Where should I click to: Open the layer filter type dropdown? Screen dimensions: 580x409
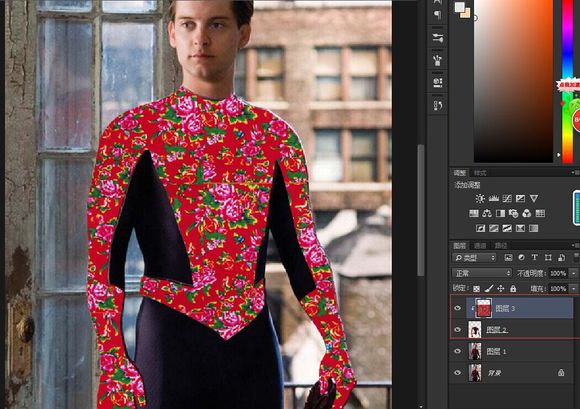click(474, 257)
